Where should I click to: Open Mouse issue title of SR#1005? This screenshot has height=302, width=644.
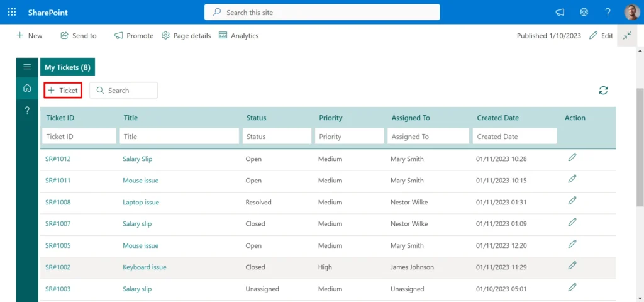[140, 246]
